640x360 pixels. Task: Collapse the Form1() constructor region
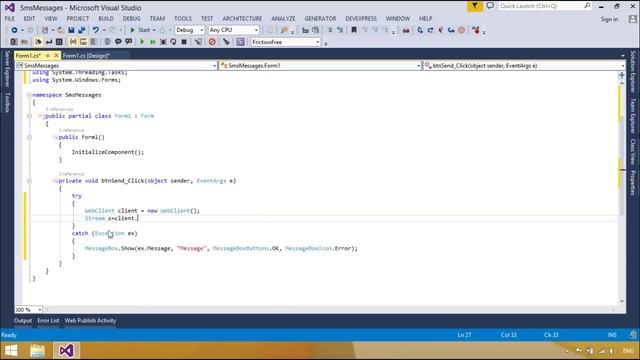point(29,137)
